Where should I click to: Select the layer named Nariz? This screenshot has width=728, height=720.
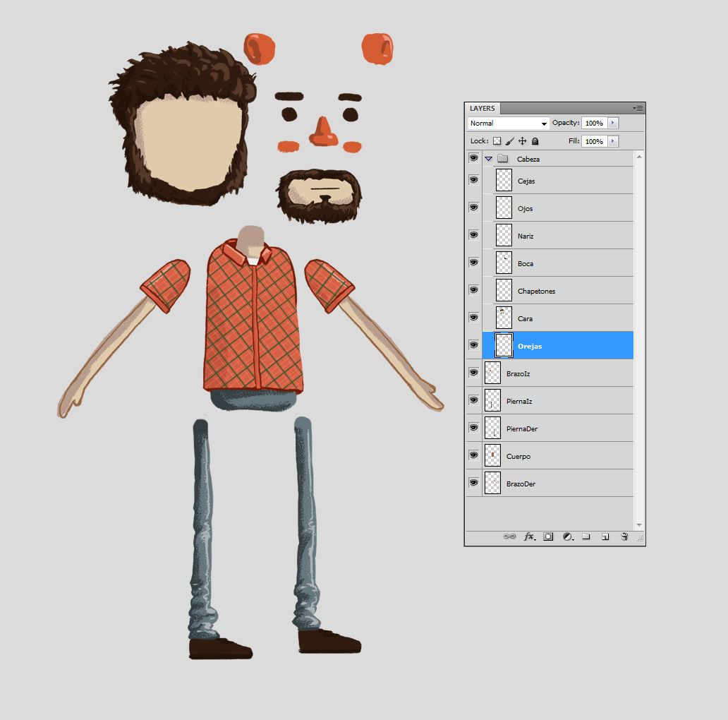click(526, 236)
